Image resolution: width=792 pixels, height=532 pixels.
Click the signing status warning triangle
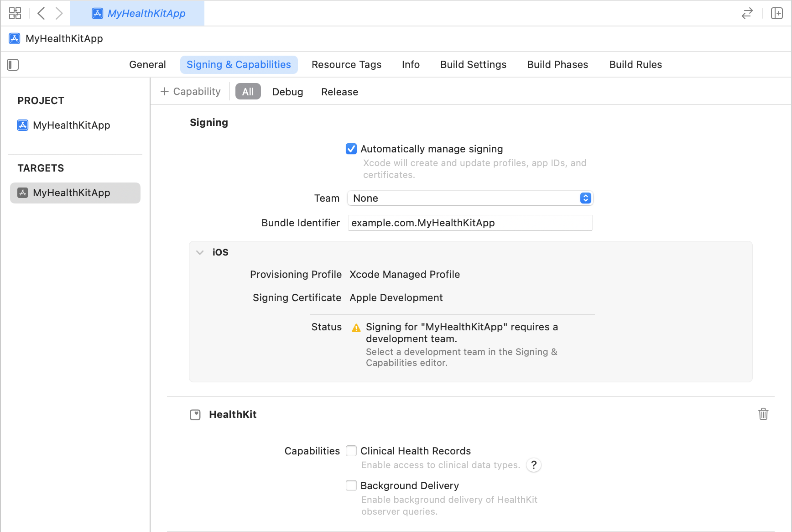click(356, 327)
